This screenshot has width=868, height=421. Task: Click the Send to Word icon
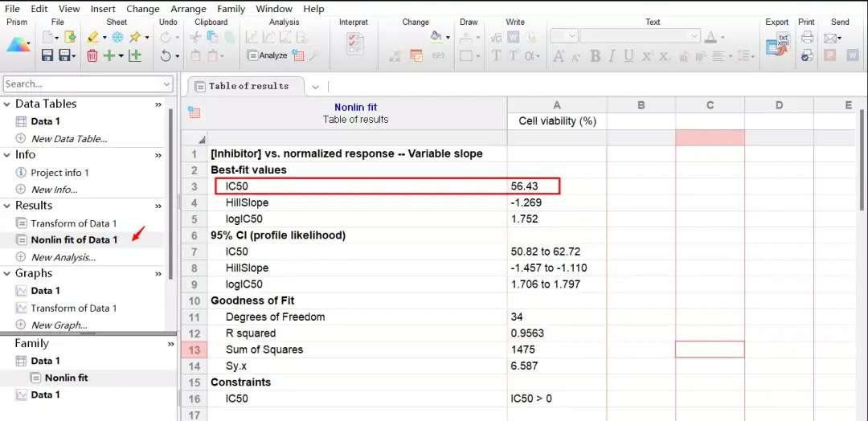pyautogui.click(x=853, y=55)
